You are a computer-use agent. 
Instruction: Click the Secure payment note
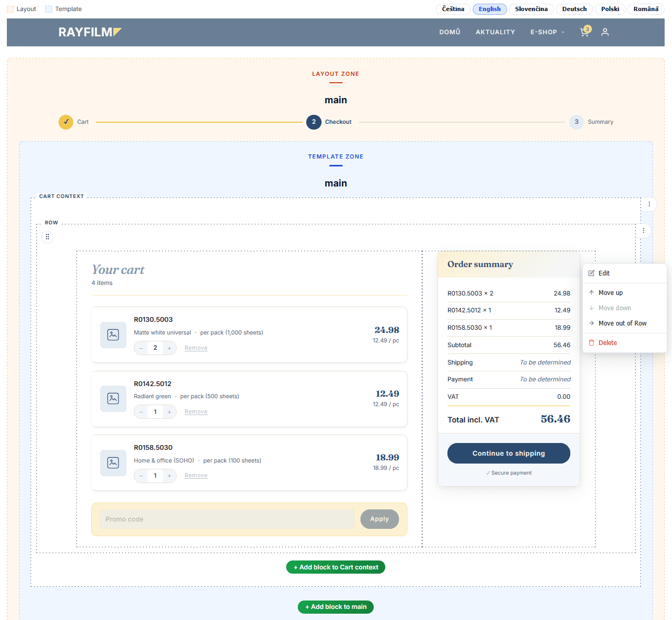pos(509,473)
